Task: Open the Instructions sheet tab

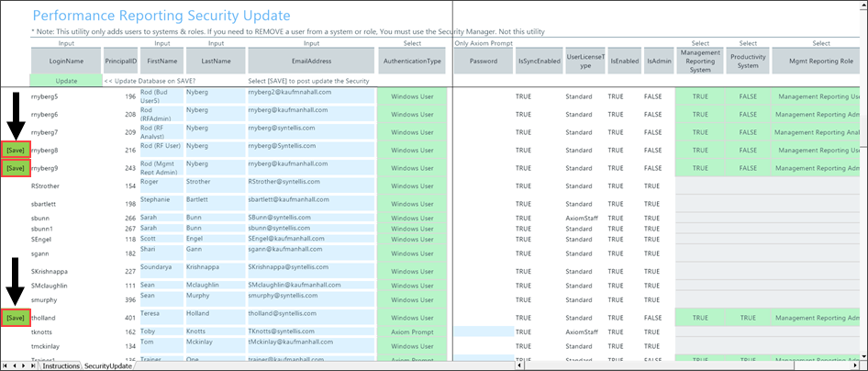Action: [x=61, y=365]
